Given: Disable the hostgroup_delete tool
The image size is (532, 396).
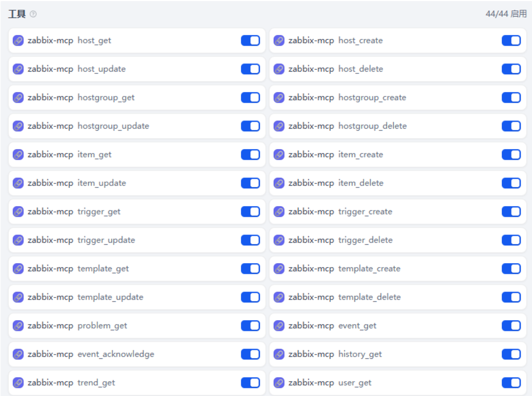Looking at the screenshot, I should tap(512, 126).
